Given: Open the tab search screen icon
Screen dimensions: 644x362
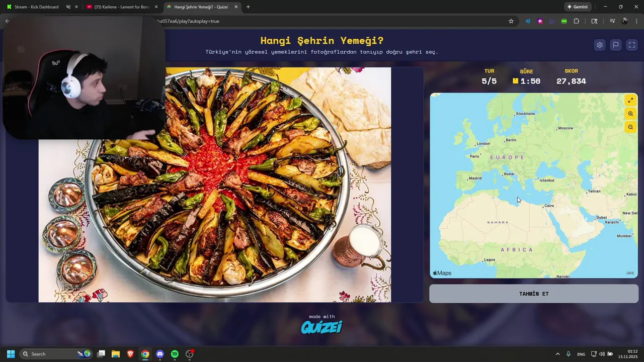Looking at the screenshot, I should (594, 21).
